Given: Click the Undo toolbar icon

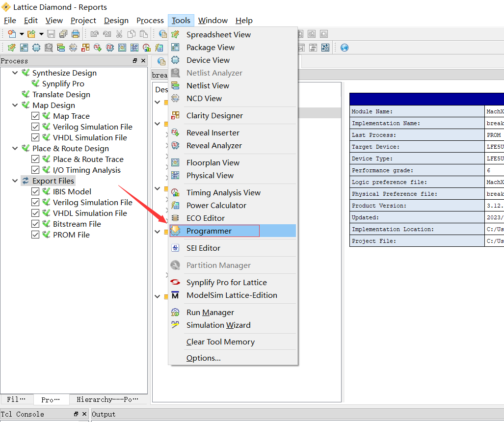Looking at the screenshot, I should tap(95, 34).
